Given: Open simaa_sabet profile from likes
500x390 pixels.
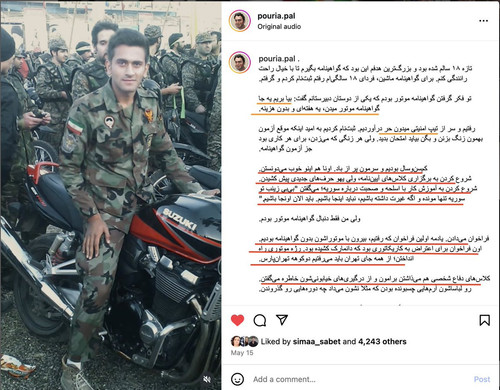Looking at the screenshot, I should pos(316,341).
